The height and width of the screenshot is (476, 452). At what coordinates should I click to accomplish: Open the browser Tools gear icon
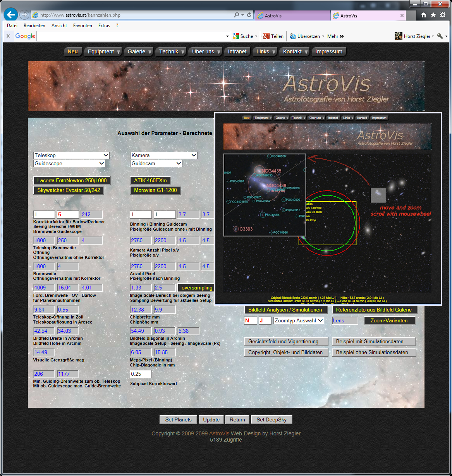click(443, 15)
